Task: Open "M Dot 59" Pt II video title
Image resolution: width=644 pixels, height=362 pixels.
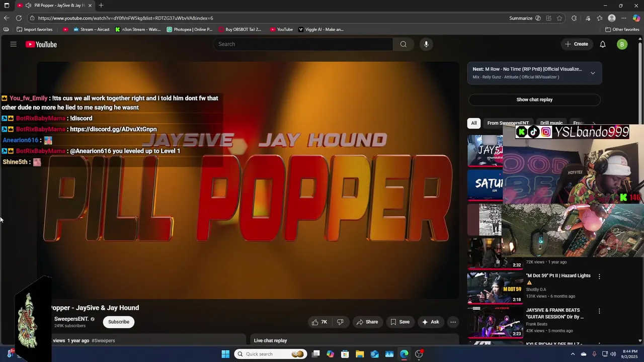Action: pos(558,276)
